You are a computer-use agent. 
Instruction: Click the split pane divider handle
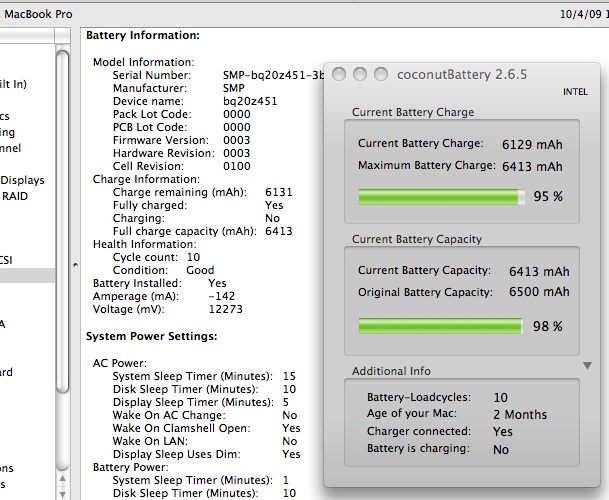point(75,265)
